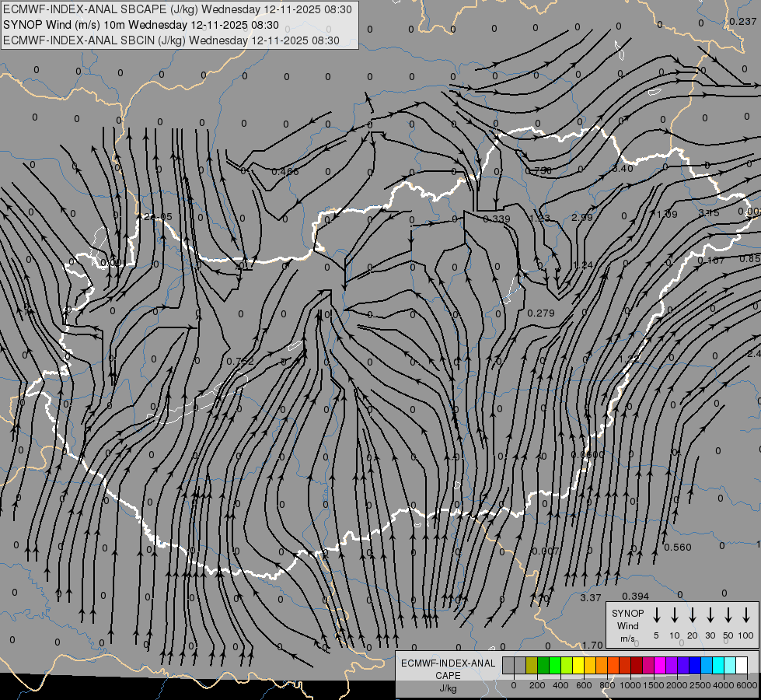This screenshot has width=761, height=700.
Task: Click the 'ECMWF-INDEX-ANAL CAPE J/kg' legend caption
Action: pos(448,675)
